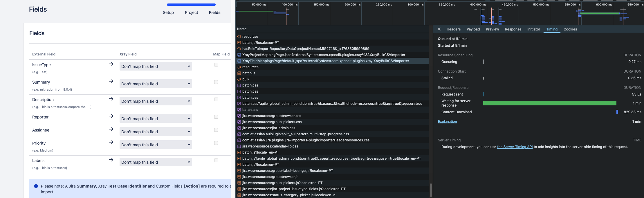This screenshot has width=644, height=198.
Task: Click the stylesheet icon of jira.webresources:groupbrowser.css
Action: click(239, 116)
